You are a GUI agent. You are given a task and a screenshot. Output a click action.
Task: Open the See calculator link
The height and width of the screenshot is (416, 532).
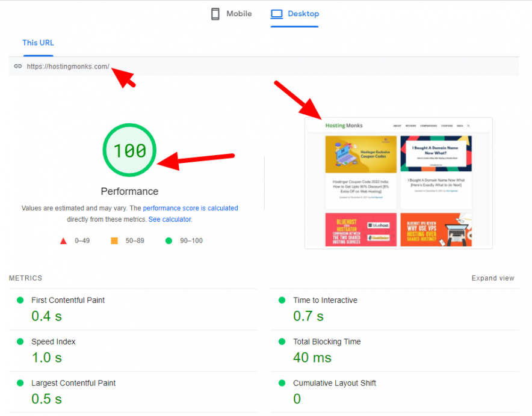pyautogui.click(x=169, y=219)
